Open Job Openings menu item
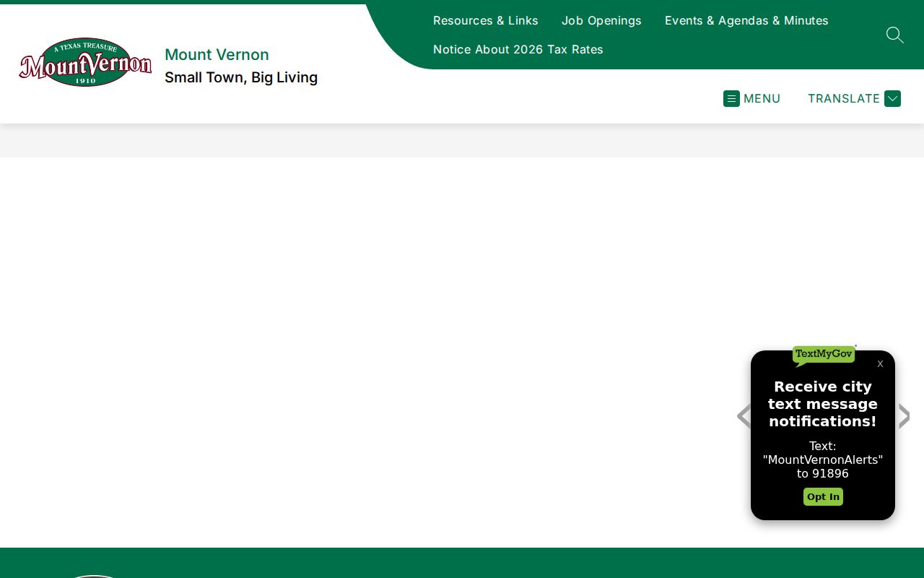Screen dimensions: 924x578 point(601,20)
